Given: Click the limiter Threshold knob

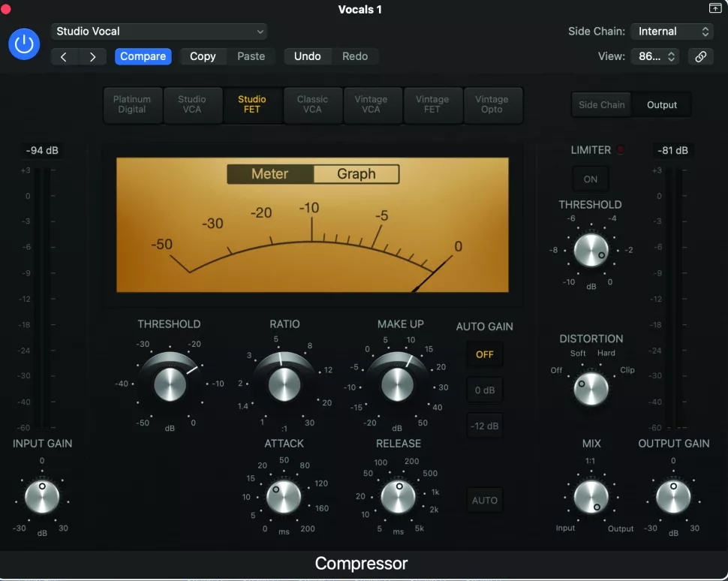Looking at the screenshot, I should click(591, 250).
